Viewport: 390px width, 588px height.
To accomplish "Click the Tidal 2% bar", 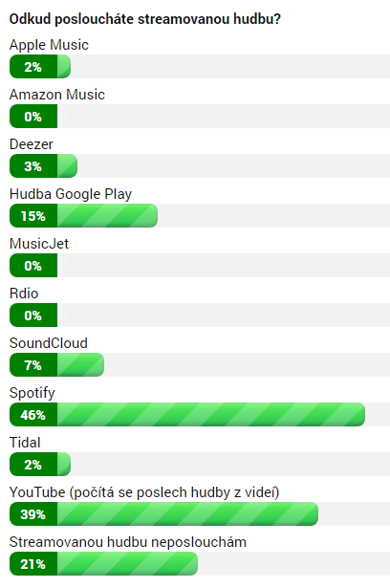I will [40, 465].
